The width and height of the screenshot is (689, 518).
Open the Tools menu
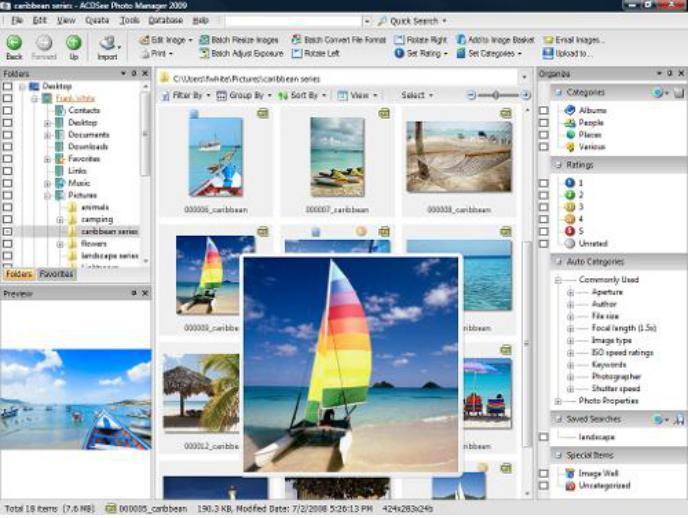130,21
